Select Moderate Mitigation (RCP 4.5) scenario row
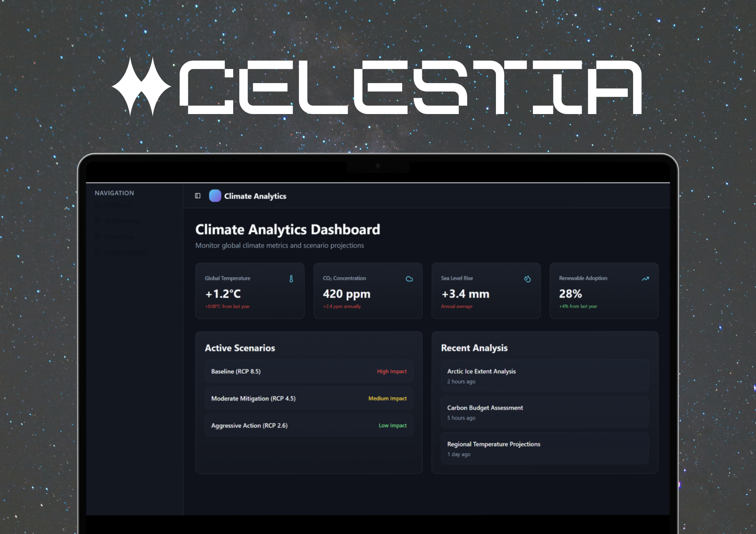The image size is (756, 534). coord(308,398)
